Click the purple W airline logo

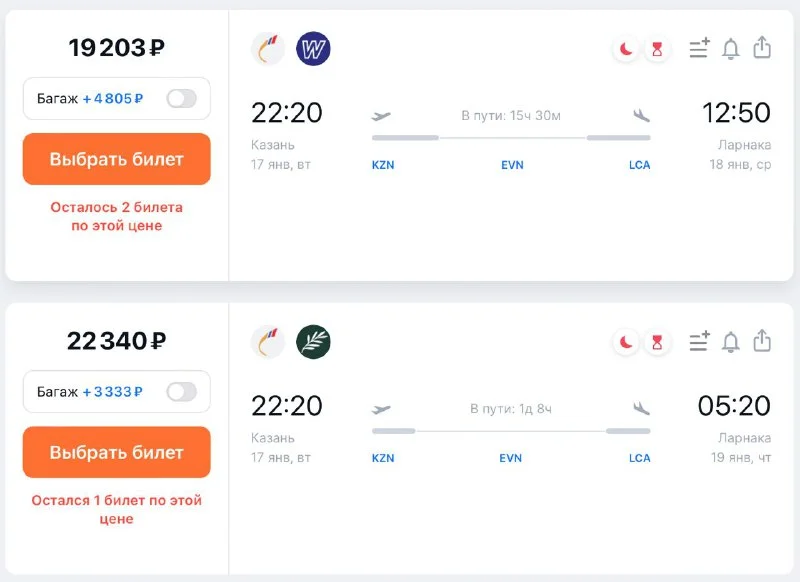(313, 49)
